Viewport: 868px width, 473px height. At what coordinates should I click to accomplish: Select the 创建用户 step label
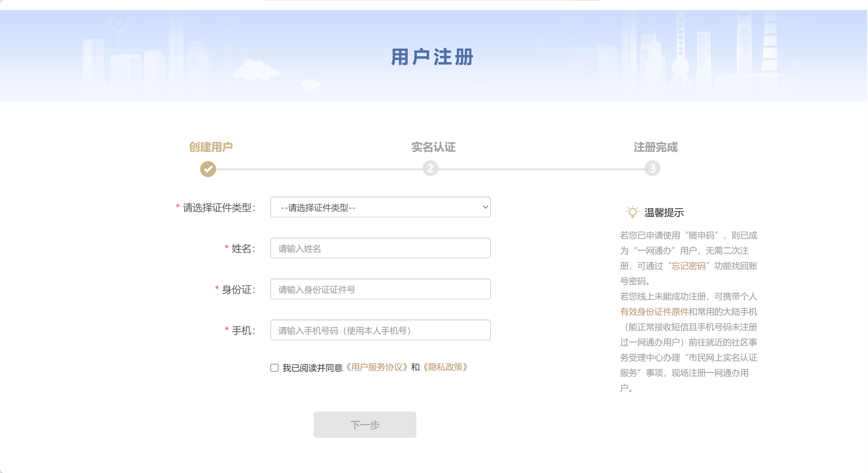tap(211, 147)
